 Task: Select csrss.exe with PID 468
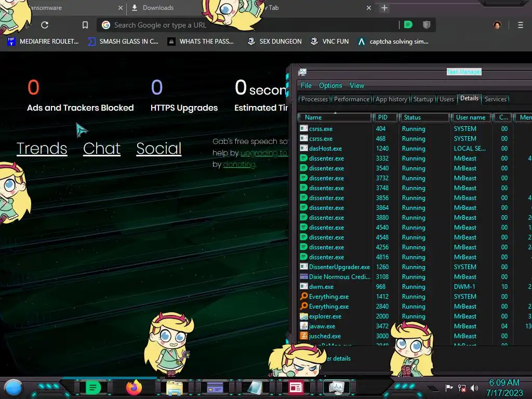[414, 139]
